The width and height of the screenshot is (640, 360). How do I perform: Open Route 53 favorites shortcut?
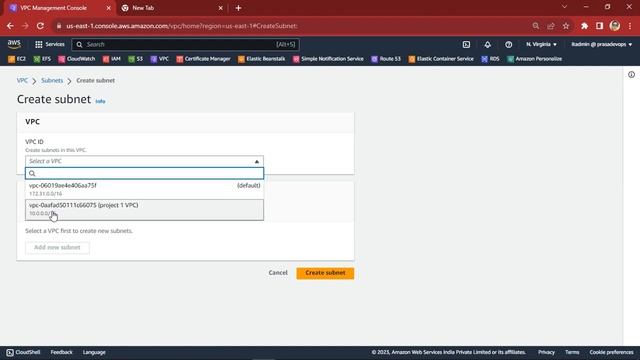(x=386, y=59)
